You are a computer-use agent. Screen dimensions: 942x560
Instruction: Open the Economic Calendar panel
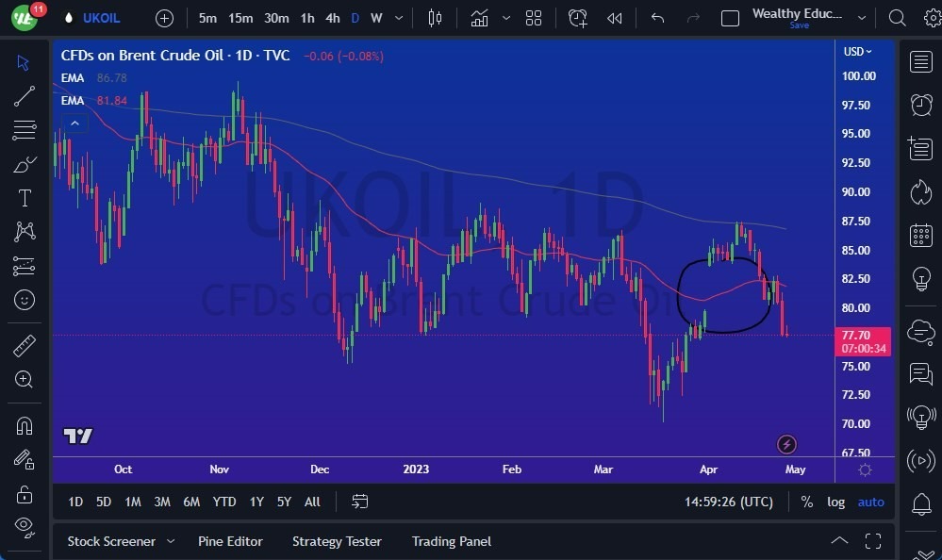tap(919, 235)
